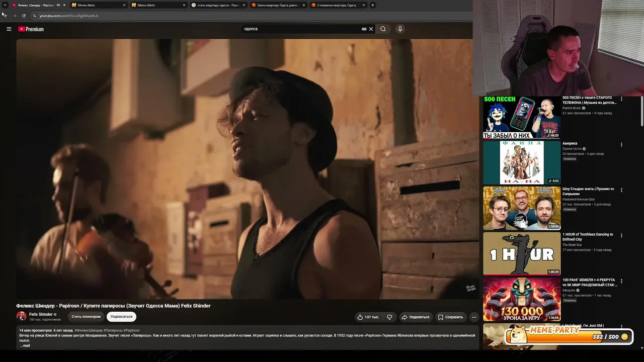Close the first Meme Alerts tab

tap(124, 5)
